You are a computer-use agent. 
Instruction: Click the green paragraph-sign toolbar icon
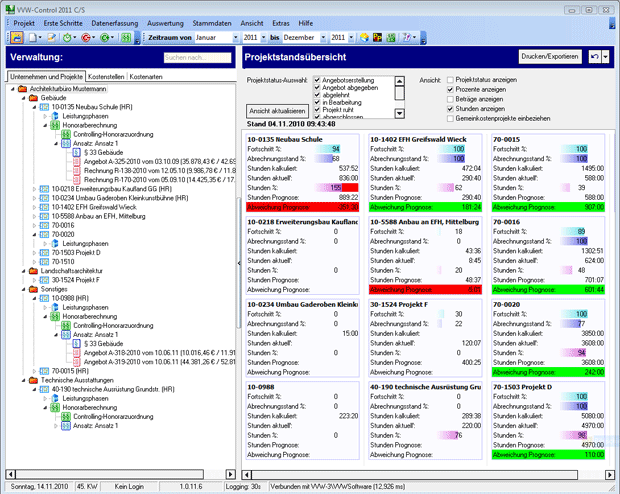[x=126, y=38]
